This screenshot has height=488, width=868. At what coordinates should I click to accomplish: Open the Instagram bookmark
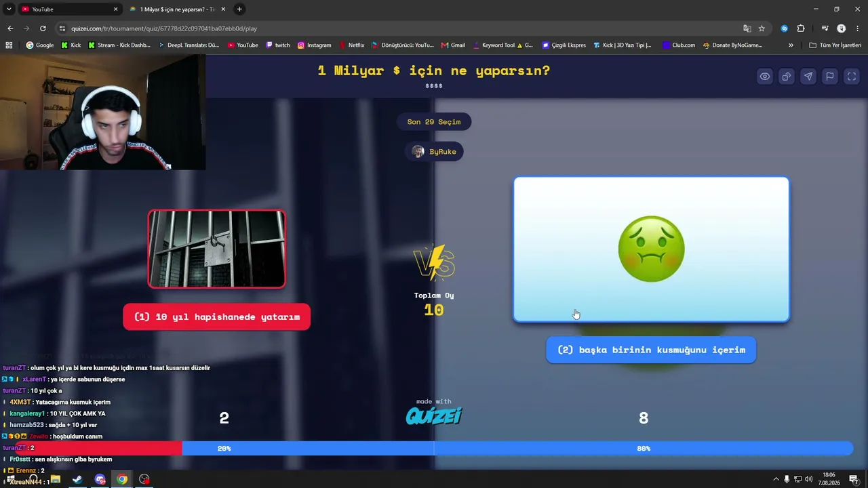coord(315,45)
